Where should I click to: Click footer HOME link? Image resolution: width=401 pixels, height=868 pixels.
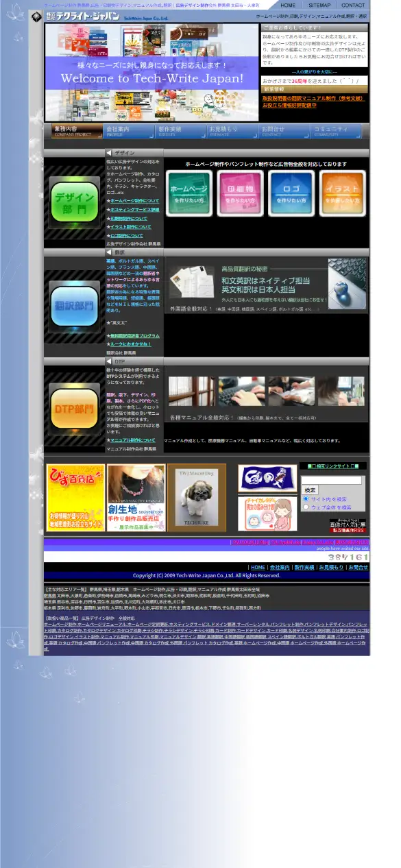[258, 567]
